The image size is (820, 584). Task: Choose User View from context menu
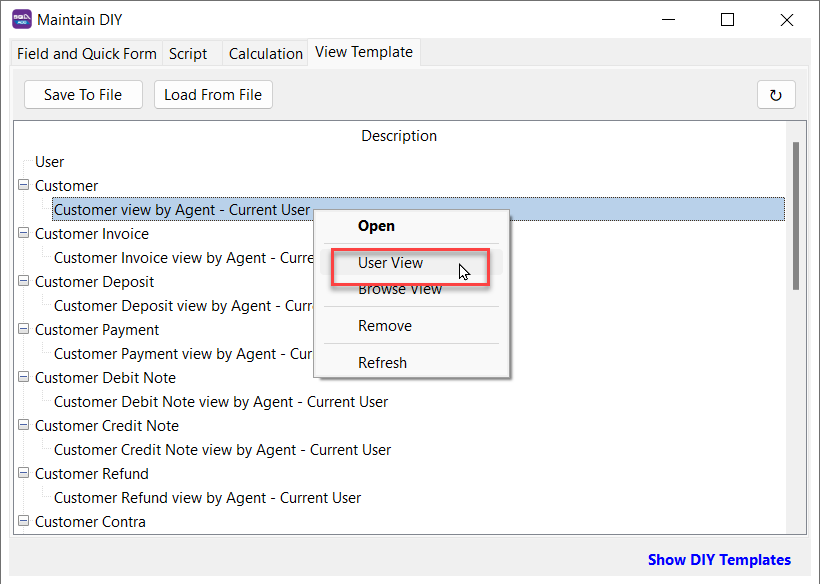pyautogui.click(x=391, y=263)
